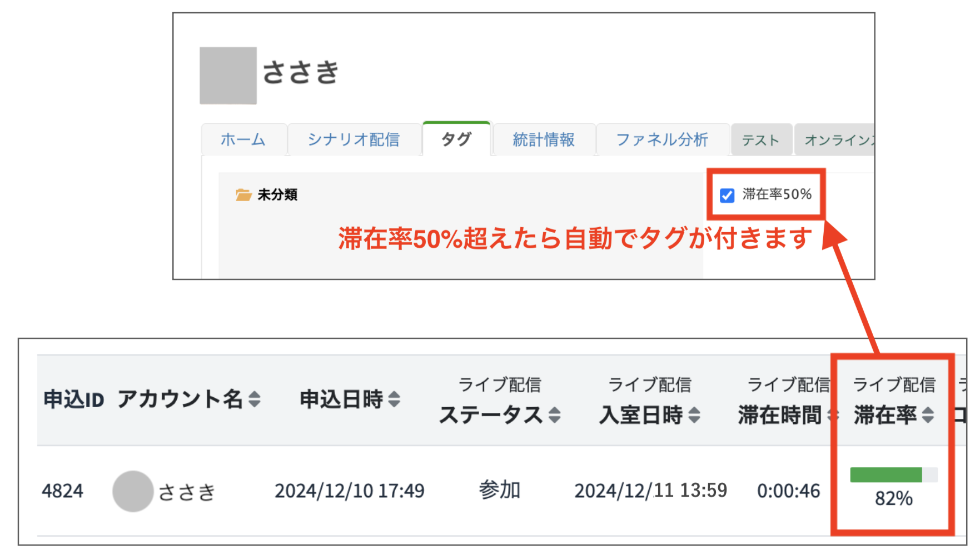Switch to the タグ tab
Screen dimensions: 980x560
point(456,139)
